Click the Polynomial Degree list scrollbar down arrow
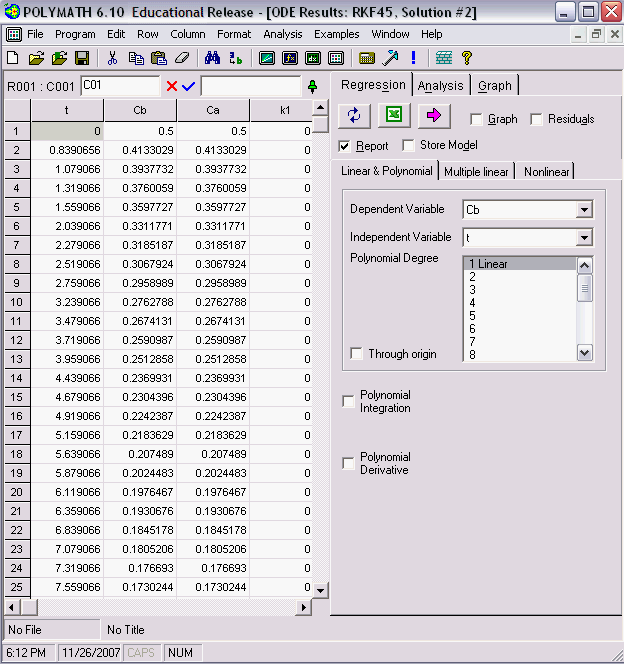The image size is (624, 664). pyautogui.click(x=585, y=352)
